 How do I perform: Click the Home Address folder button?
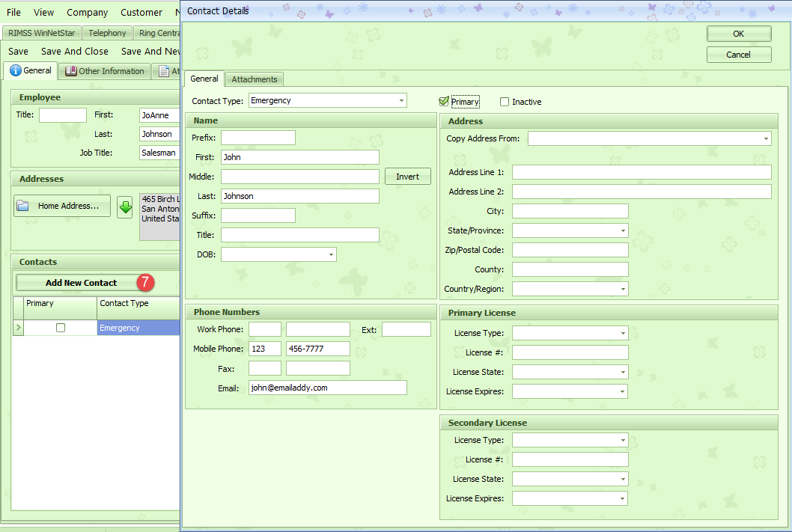[62, 206]
